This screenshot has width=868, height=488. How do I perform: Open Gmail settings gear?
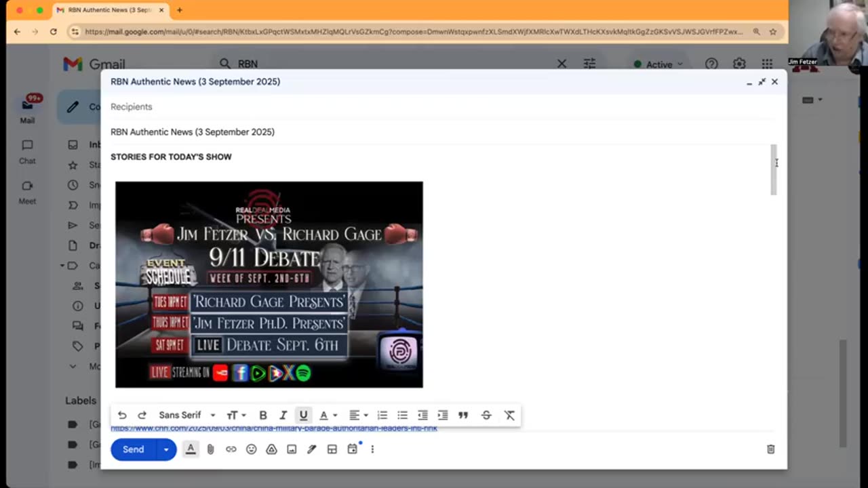tap(739, 64)
